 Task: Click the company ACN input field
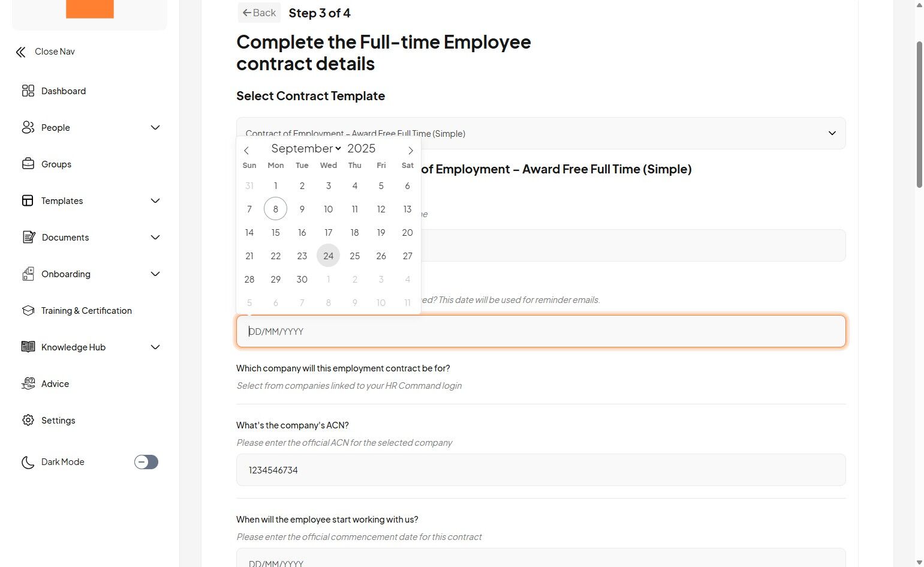click(x=540, y=470)
